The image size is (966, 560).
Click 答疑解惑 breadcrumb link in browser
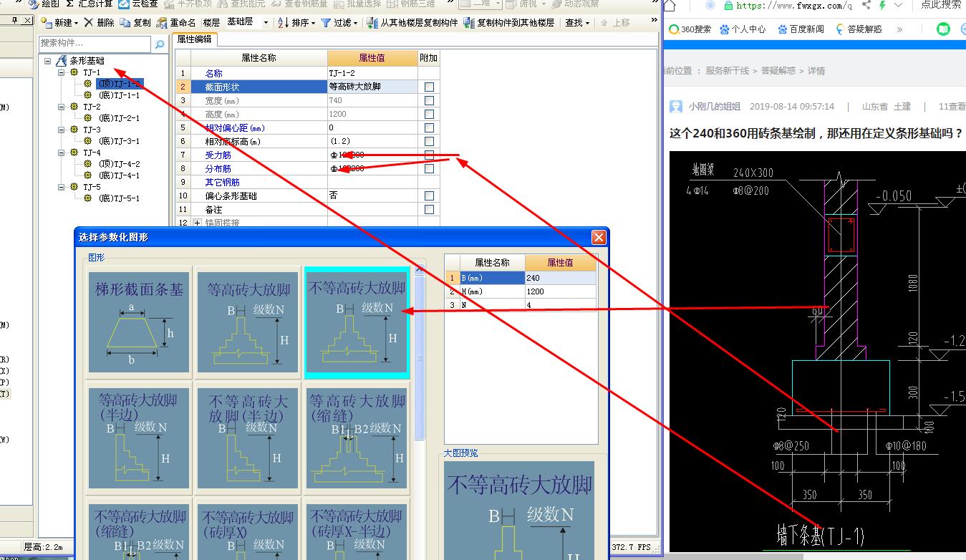[778, 71]
